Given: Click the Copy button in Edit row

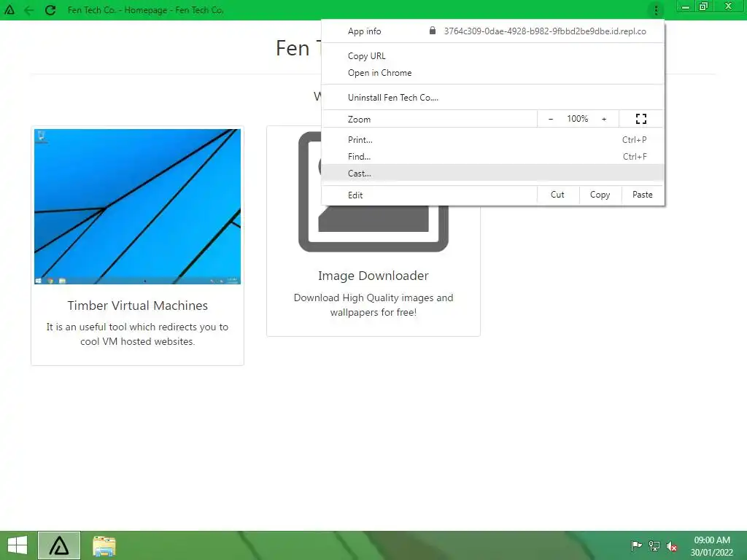Looking at the screenshot, I should click(x=600, y=195).
